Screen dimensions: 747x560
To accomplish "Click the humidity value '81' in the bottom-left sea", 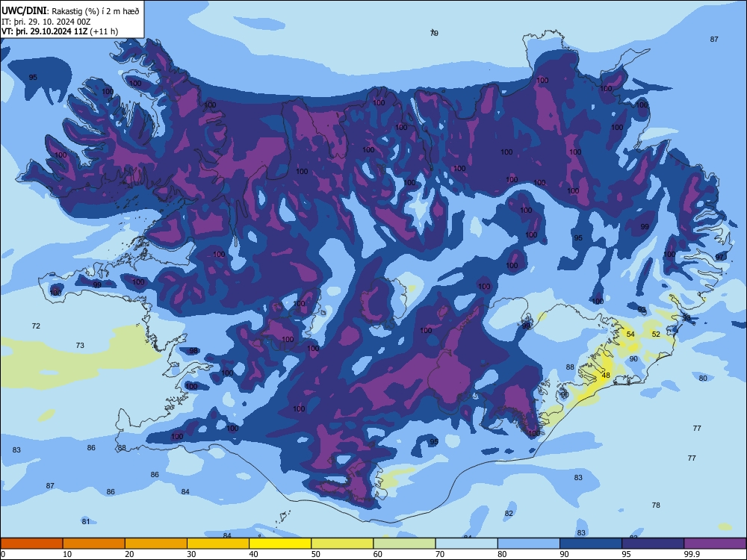I will (86, 521).
